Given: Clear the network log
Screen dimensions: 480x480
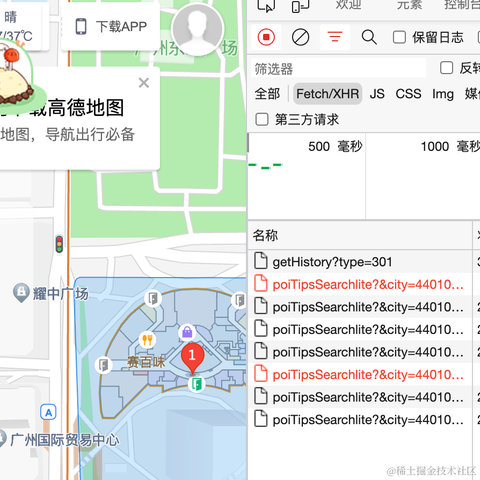Looking at the screenshot, I should 300,37.
